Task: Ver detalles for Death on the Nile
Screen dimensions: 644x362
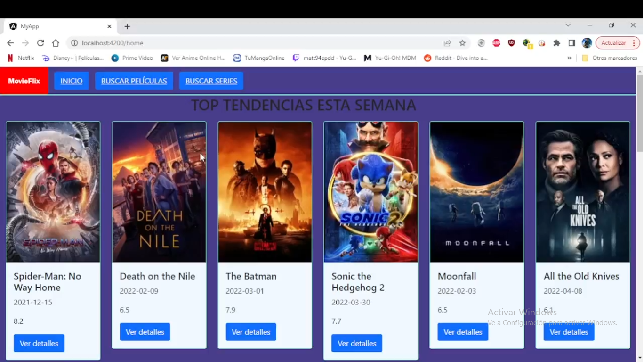Action: 145,332
